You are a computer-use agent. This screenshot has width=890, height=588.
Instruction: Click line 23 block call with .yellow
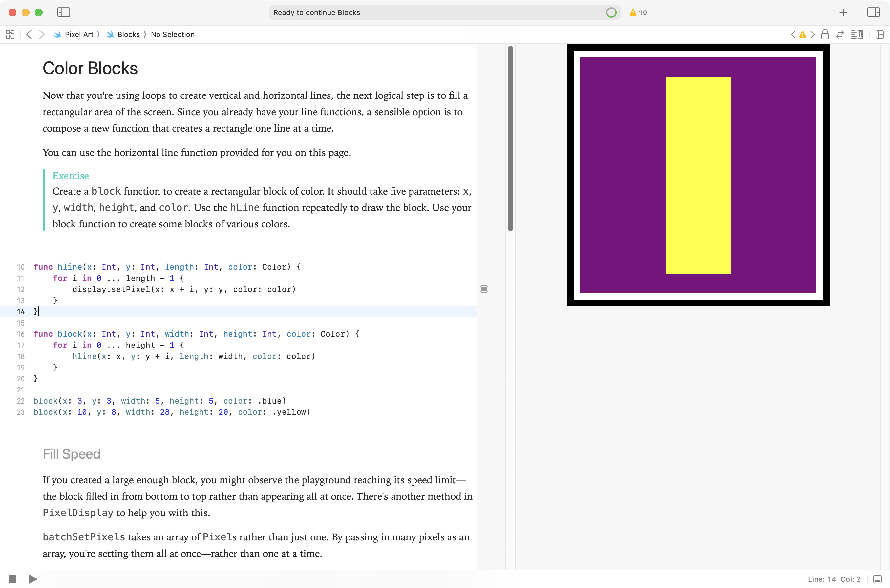click(x=172, y=412)
